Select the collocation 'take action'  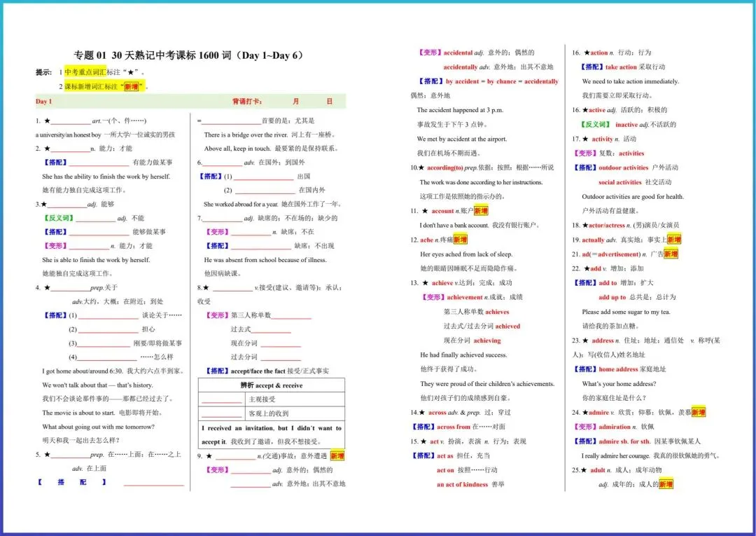pos(621,67)
